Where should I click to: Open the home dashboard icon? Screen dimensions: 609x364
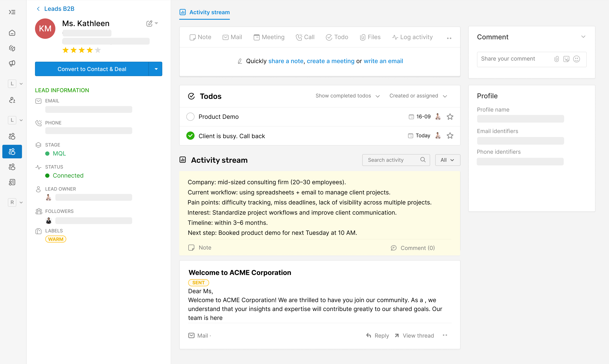[x=12, y=33]
